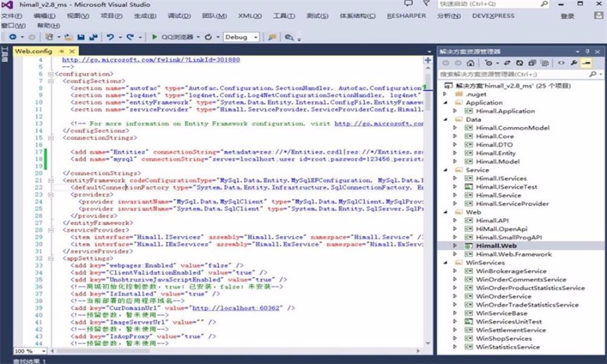Click the Find in Files toolbar icon

289,37
